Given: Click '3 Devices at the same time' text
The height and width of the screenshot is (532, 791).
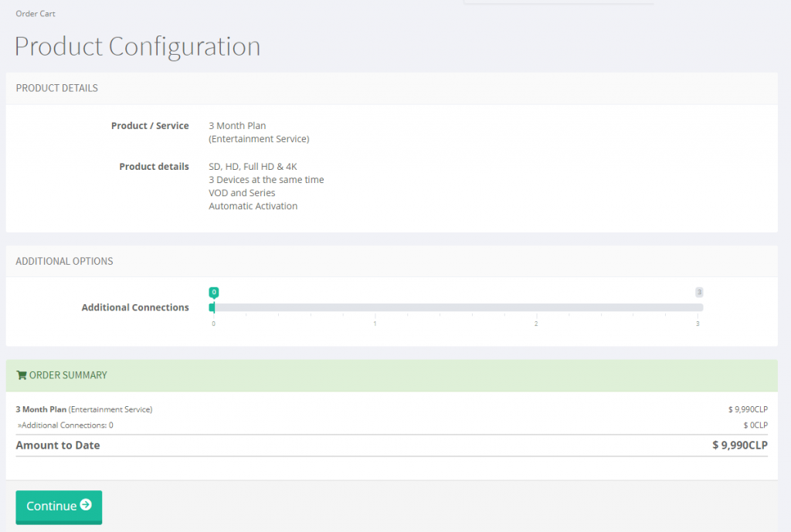Looking at the screenshot, I should (266, 179).
